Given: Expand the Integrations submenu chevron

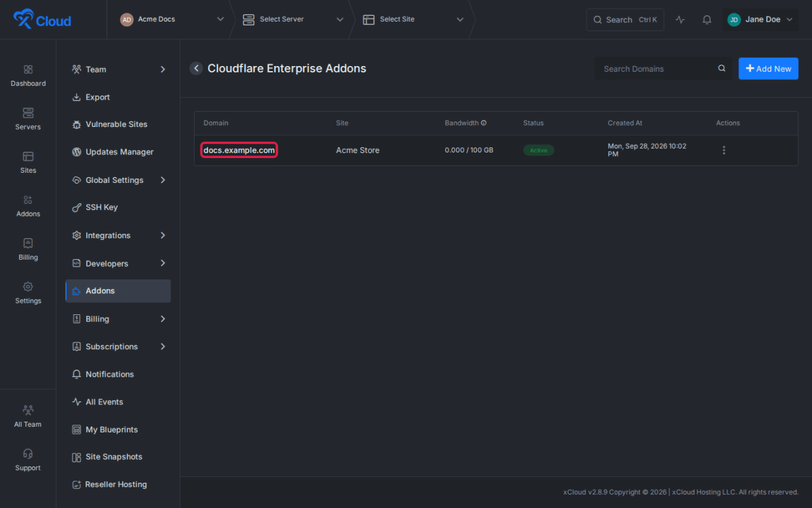Looking at the screenshot, I should pos(162,236).
